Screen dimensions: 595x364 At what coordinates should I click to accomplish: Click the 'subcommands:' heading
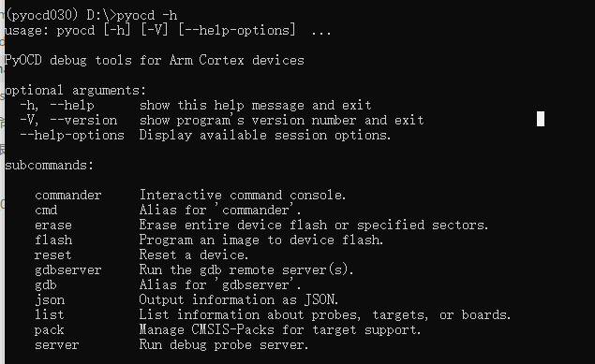[50, 165]
